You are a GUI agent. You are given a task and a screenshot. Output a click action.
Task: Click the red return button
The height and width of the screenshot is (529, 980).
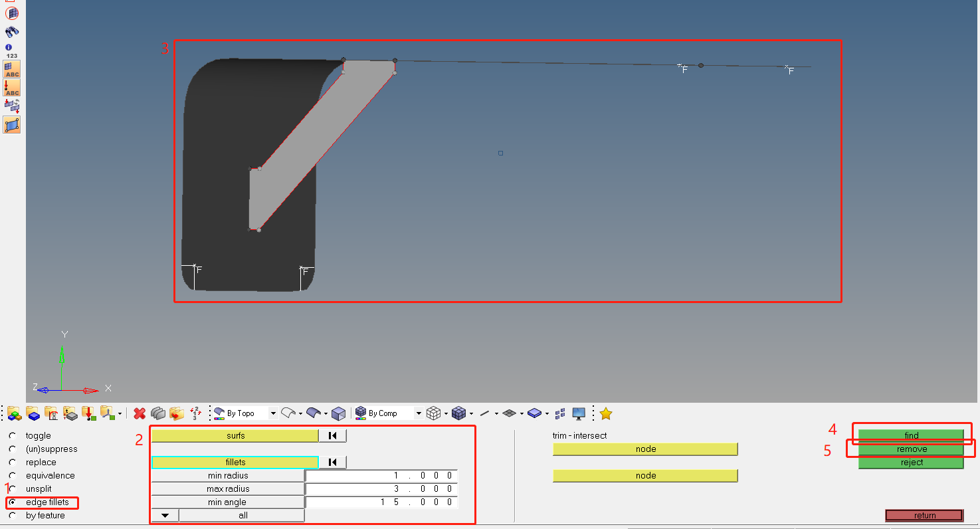pos(924,516)
